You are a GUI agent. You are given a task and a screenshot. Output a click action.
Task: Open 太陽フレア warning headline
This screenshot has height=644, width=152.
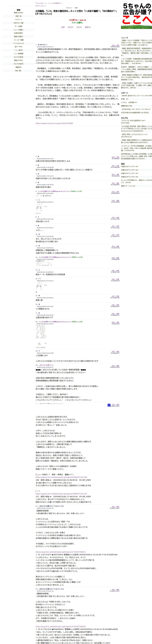coord(137,86)
